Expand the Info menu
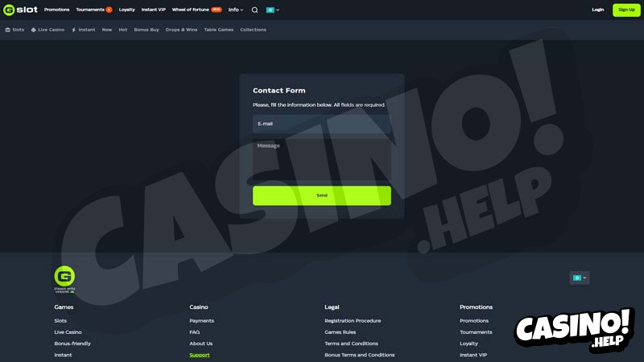Screen dimensions: 644x362 click(x=236, y=10)
